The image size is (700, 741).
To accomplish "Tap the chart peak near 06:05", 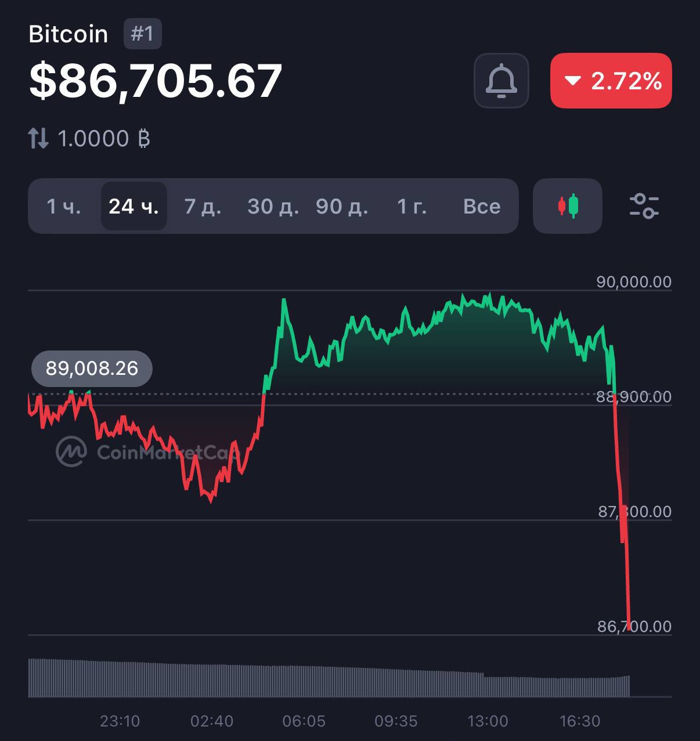I will (x=284, y=300).
